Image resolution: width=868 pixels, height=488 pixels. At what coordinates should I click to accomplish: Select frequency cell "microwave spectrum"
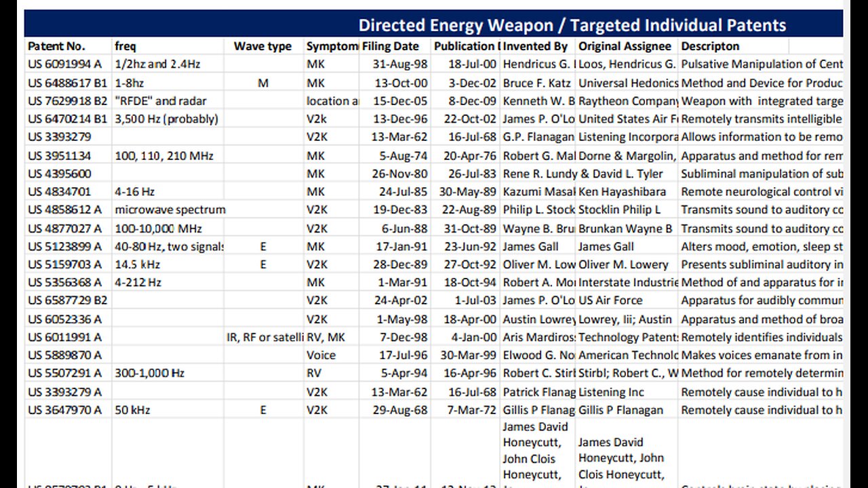pos(170,210)
